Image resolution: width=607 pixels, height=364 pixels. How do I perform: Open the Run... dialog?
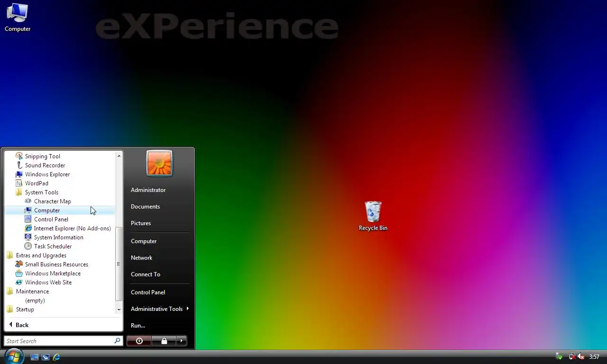138,326
